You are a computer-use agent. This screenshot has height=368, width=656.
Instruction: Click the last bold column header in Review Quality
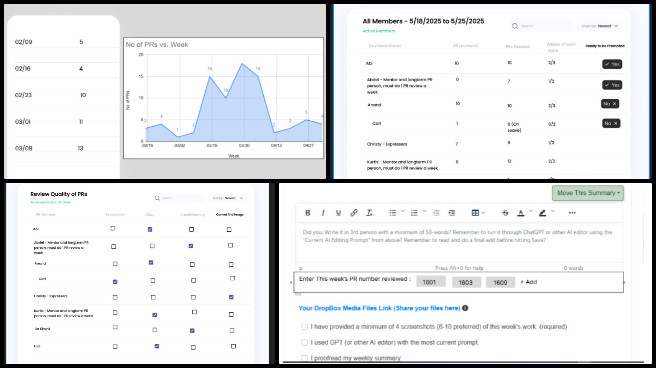230,215
